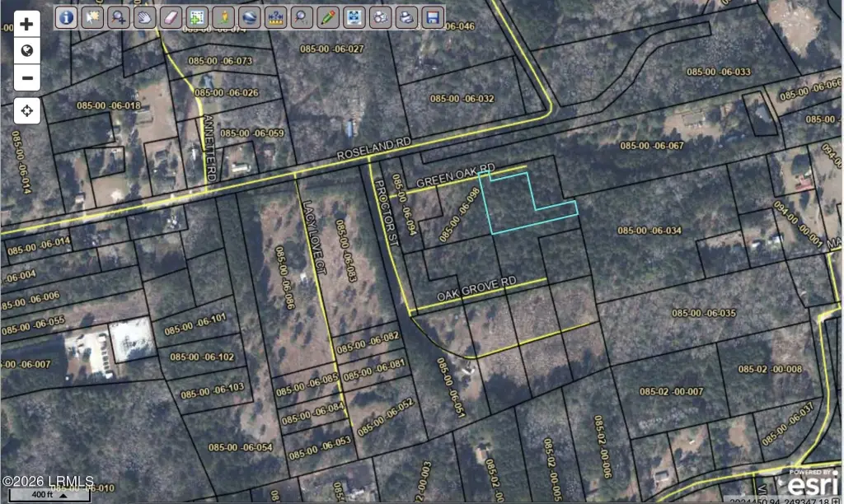Click the floppy disk save icon

(x=431, y=16)
